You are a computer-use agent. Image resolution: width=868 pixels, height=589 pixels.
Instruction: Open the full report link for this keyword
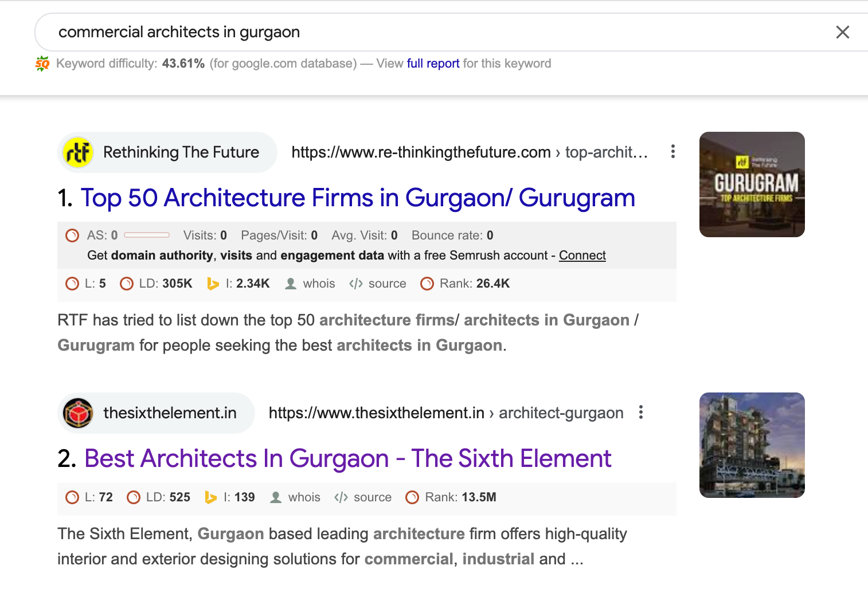click(x=433, y=64)
